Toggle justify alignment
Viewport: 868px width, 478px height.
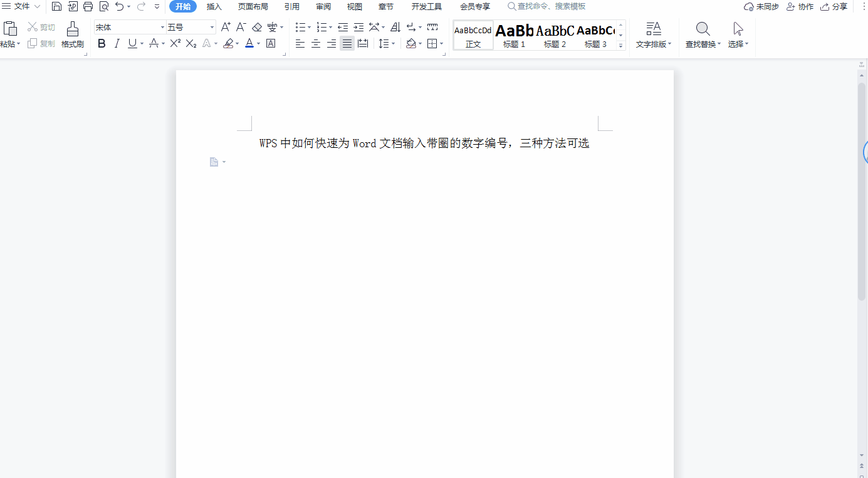coord(347,43)
